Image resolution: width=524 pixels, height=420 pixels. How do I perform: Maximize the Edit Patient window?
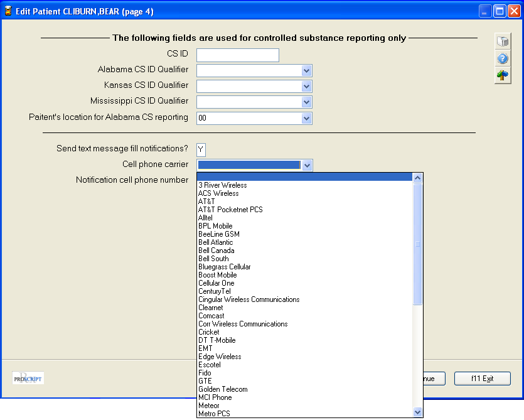tap(500, 11)
